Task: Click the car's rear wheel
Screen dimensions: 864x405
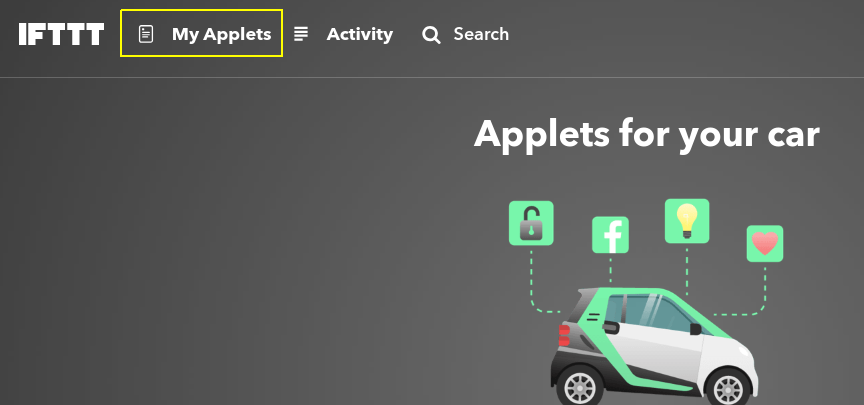Action: 580,386
